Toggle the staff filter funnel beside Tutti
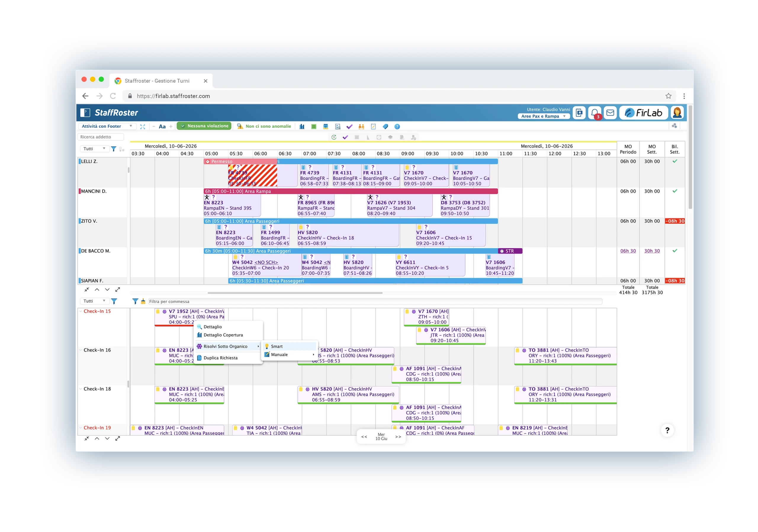Screen dimensions: 758x532 [x=114, y=149]
